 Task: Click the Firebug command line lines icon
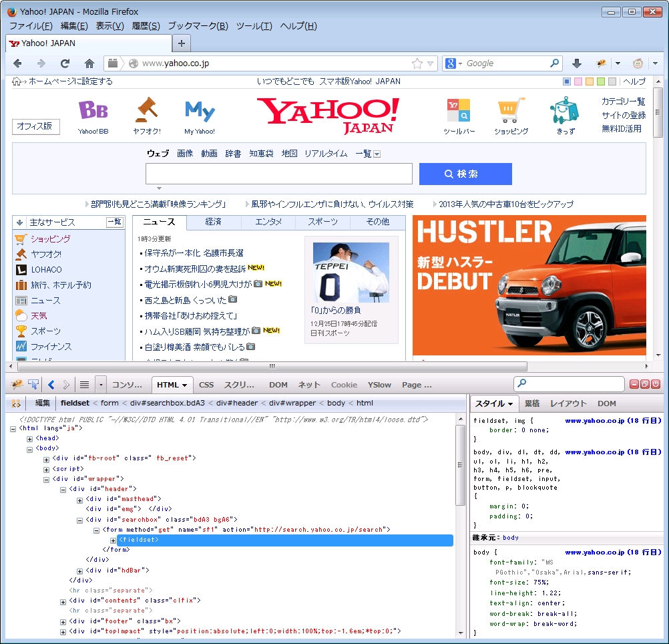click(x=85, y=385)
